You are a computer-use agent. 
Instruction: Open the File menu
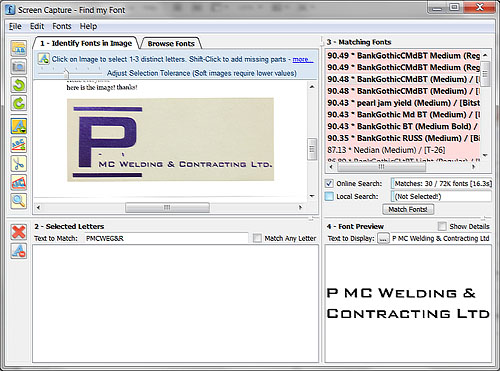[15, 26]
